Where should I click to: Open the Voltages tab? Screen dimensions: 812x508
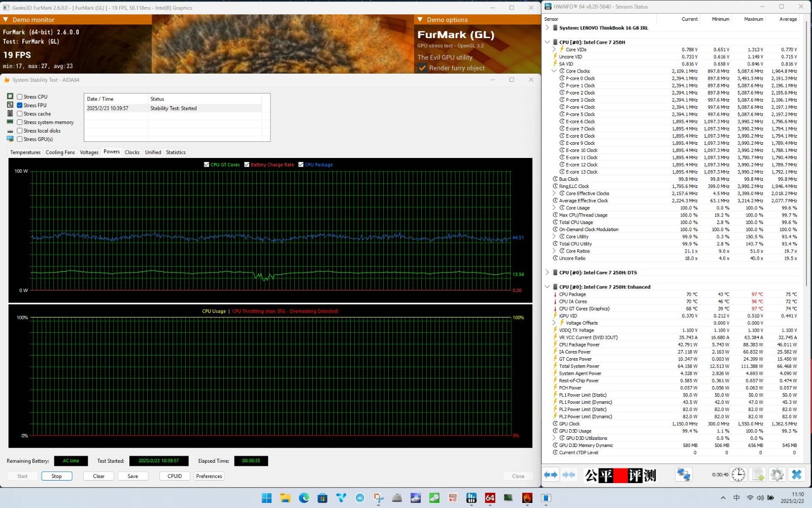(89, 152)
